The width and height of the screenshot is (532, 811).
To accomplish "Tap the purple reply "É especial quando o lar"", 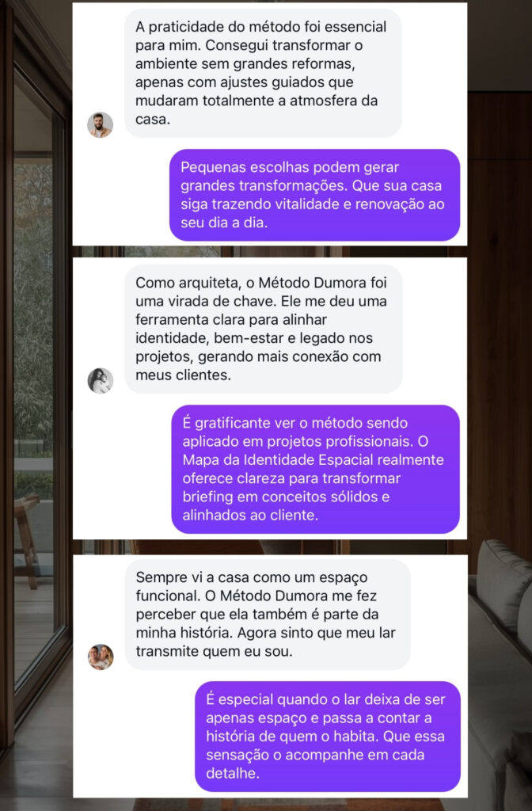I will pos(327,737).
